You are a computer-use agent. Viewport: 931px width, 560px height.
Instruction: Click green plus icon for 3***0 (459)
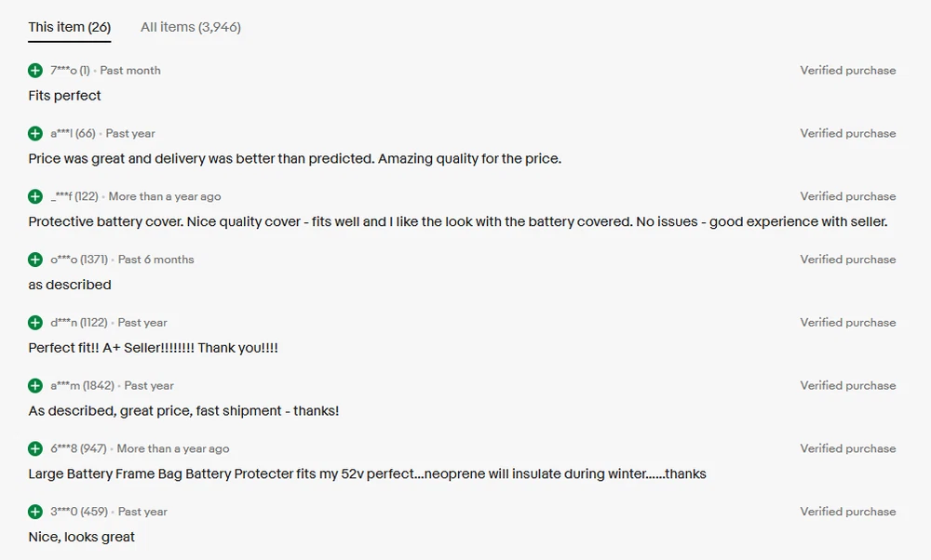[x=35, y=512]
